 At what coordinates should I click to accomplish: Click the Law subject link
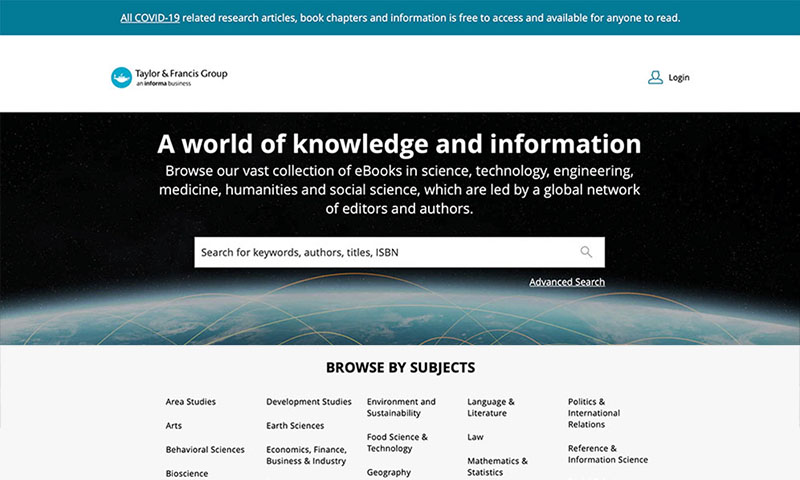coord(475,437)
